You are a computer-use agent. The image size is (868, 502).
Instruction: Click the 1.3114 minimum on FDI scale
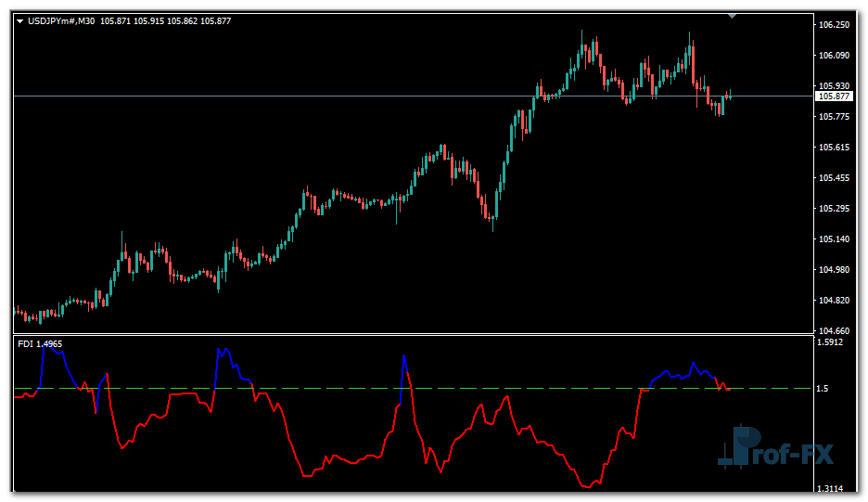pos(831,489)
